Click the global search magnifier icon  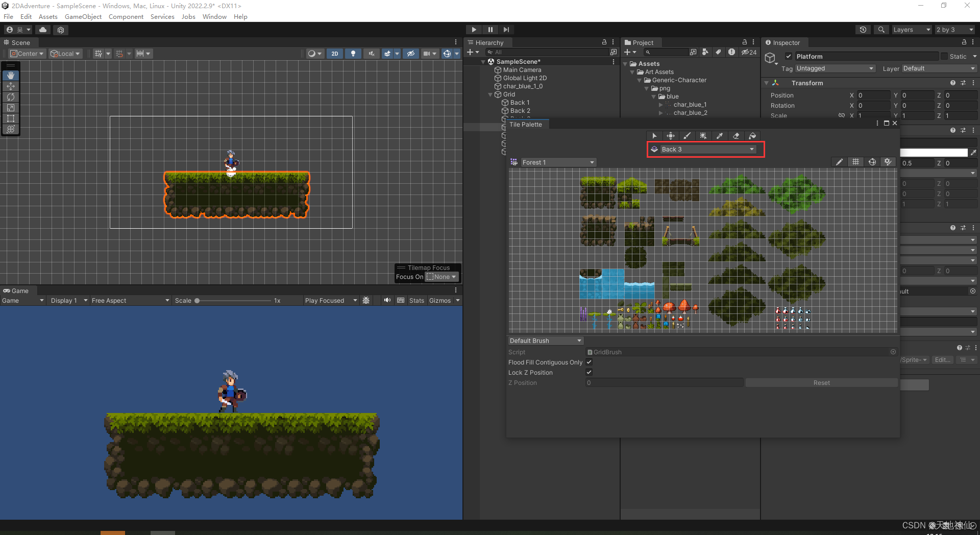881,30
